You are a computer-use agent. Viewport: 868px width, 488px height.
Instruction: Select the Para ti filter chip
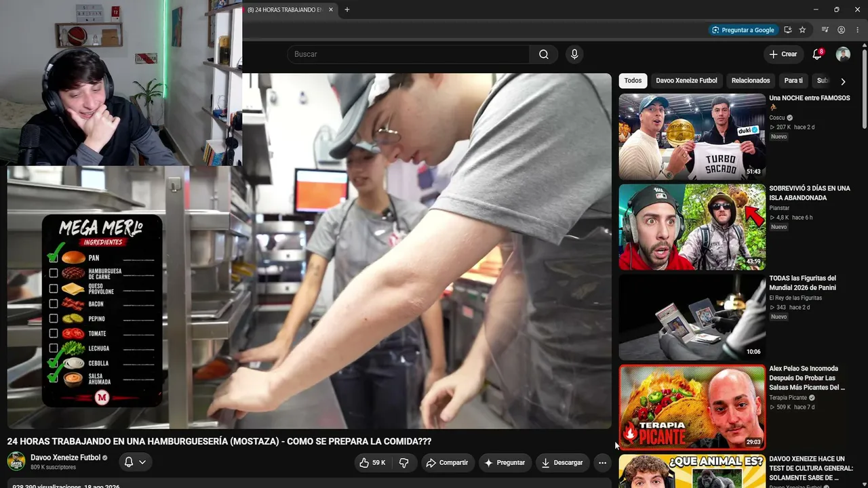click(793, 81)
